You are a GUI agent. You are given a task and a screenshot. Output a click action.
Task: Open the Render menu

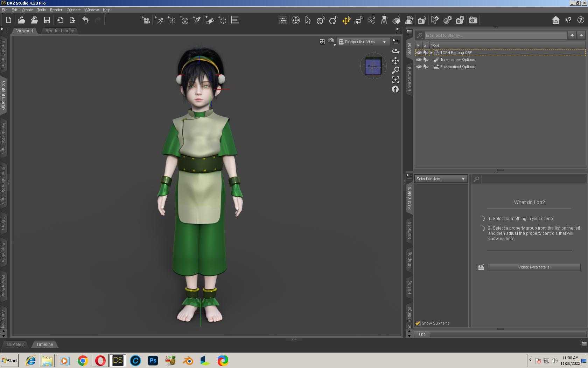click(56, 10)
